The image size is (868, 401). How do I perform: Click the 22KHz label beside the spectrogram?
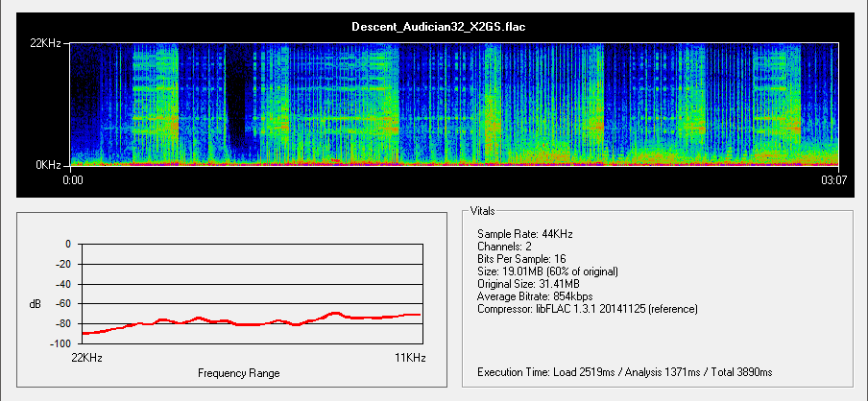click(48, 44)
